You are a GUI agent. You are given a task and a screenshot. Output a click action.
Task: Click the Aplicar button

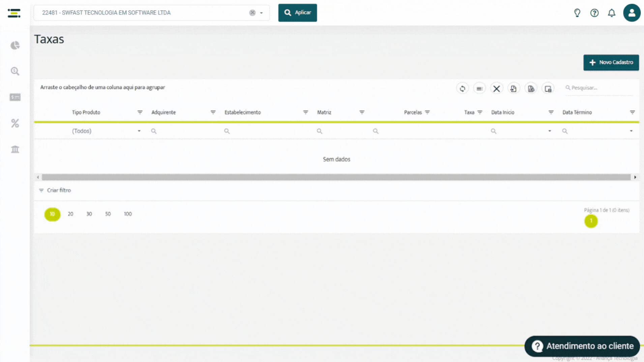point(297,13)
